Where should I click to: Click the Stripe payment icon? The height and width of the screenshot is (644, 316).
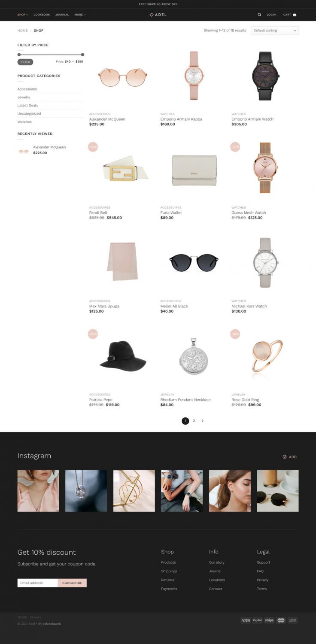(x=269, y=620)
